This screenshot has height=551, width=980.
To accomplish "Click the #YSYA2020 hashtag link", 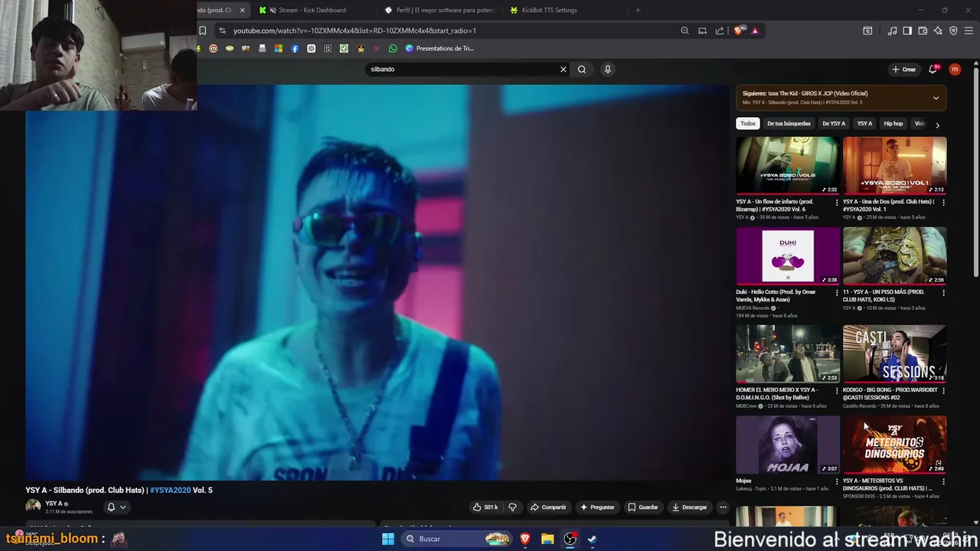I will pos(170,490).
